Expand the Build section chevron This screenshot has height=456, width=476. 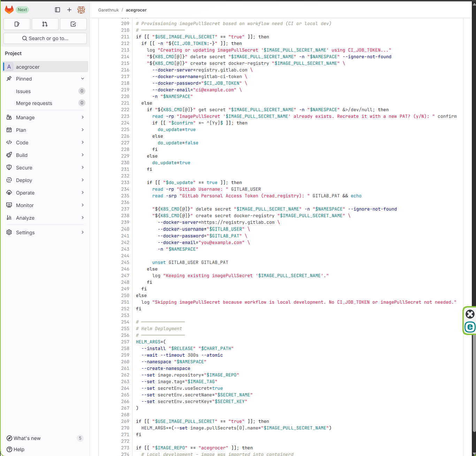83,155
